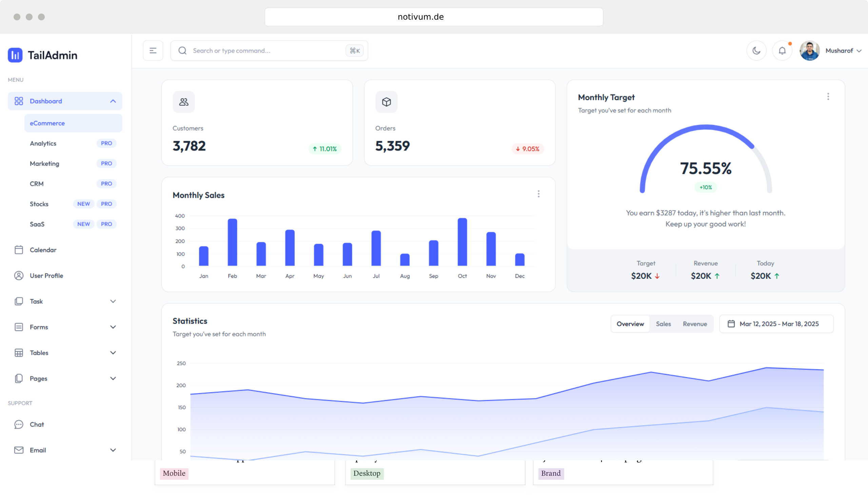Click the Chat menu label
This screenshot has width=868, height=495.
37,425
